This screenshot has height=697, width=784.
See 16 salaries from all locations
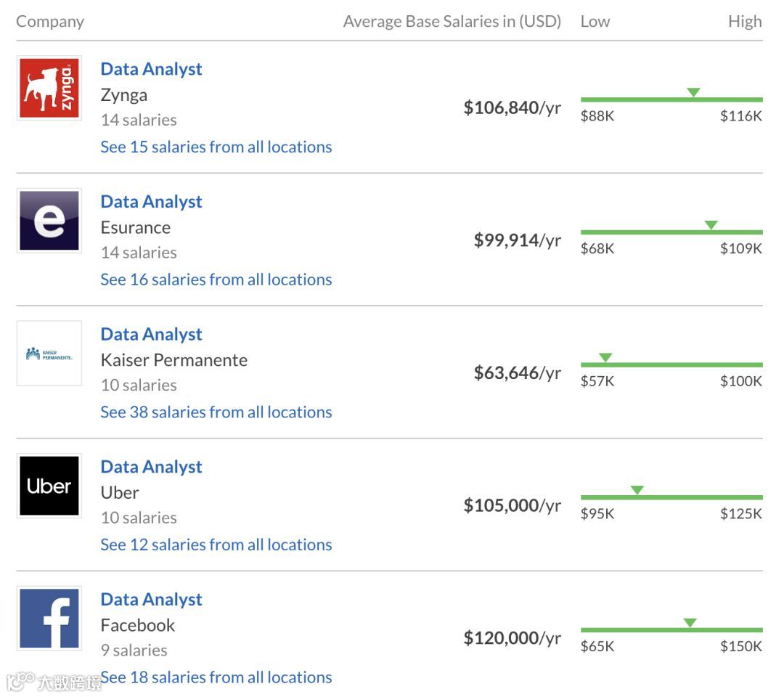pos(216,280)
